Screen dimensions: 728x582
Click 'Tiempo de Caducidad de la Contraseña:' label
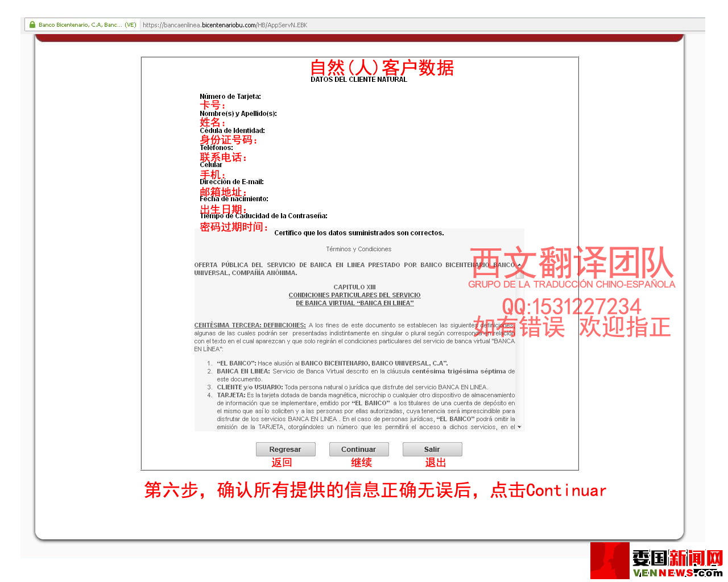click(263, 216)
